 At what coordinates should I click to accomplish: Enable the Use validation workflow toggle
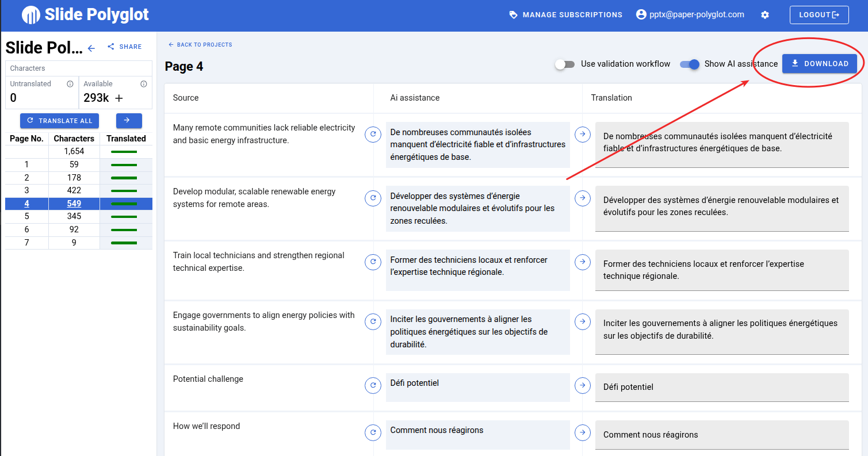click(565, 64)
